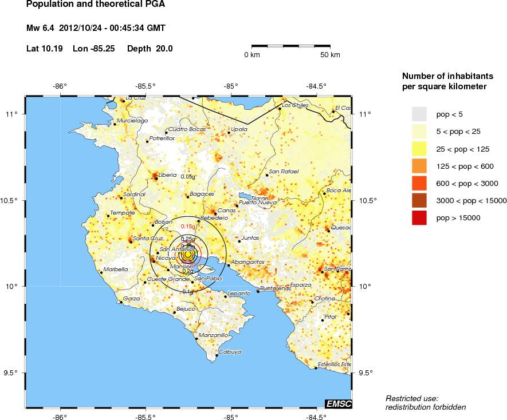Click the Murcielago town dot
This screenshot has width=507, height=420.
(115, 124)
